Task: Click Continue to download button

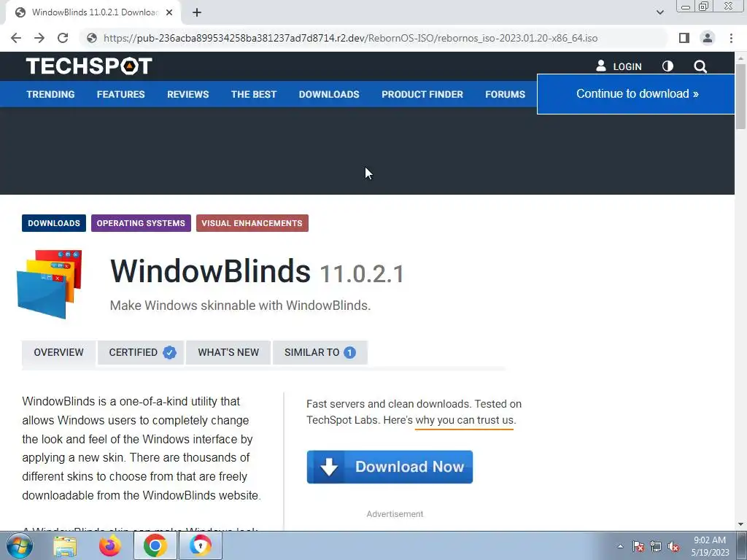Action: (636, 94)
